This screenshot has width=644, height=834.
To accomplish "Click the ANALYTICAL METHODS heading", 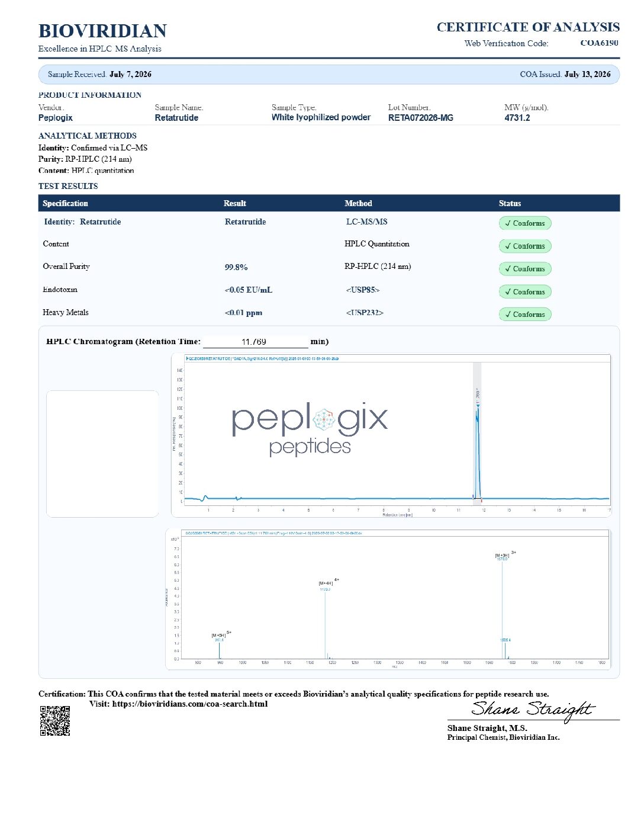I will (x=88, y=136).
